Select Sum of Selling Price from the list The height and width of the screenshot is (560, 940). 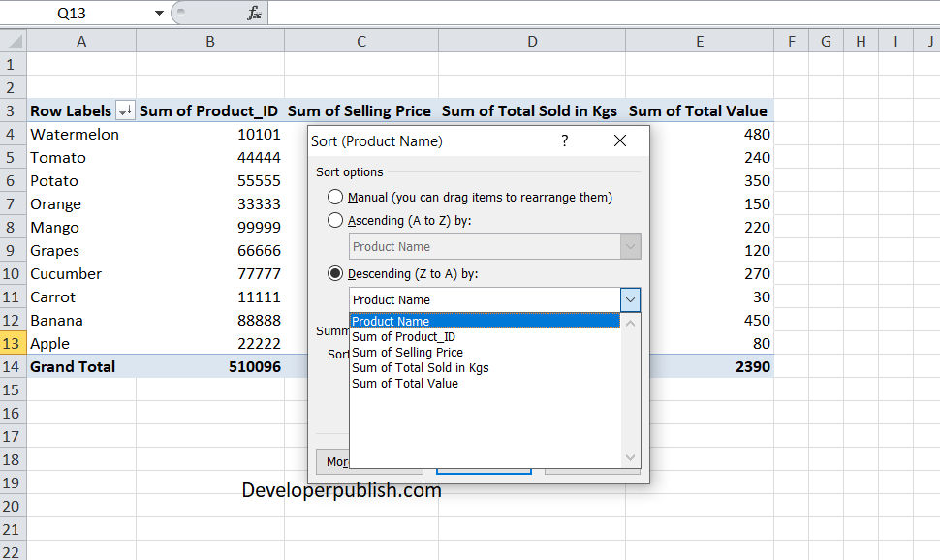[408, 352]
